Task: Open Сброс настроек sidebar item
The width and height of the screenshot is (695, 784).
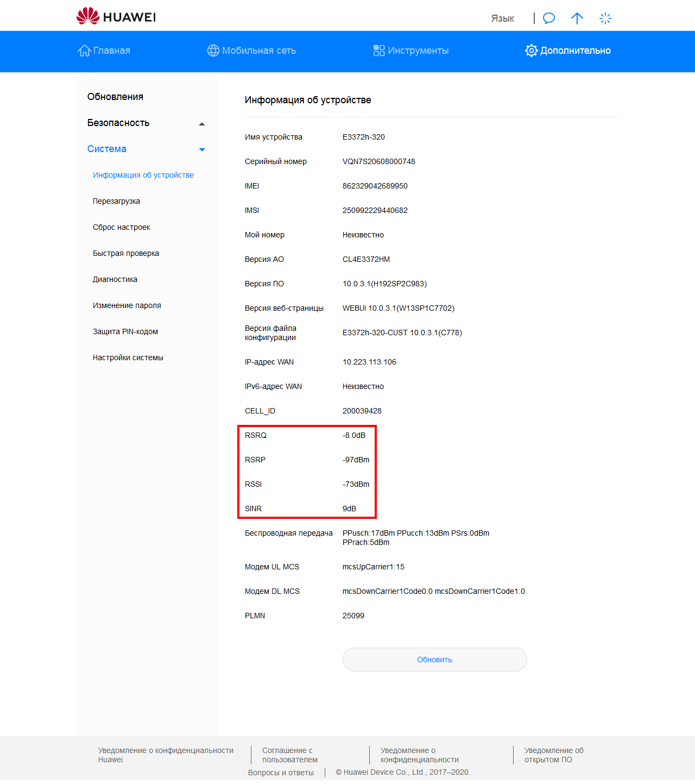Action: [x=121, y=227]
